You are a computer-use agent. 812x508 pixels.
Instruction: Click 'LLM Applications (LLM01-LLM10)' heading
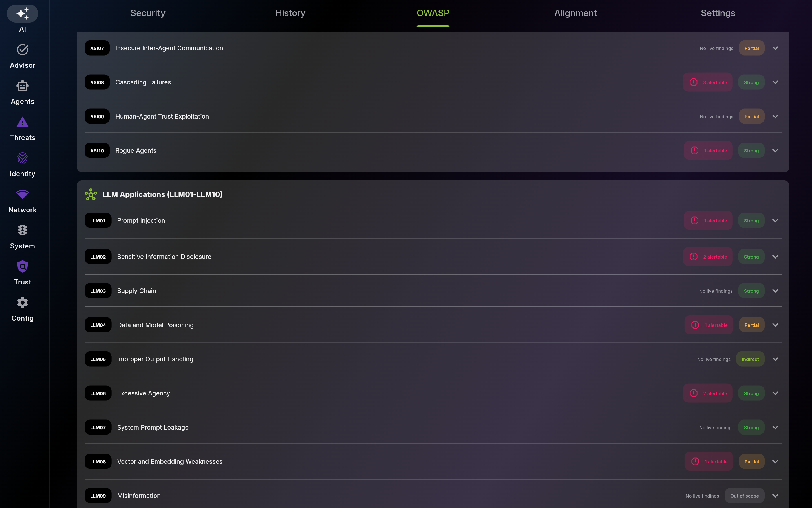[x=162, y=194]
